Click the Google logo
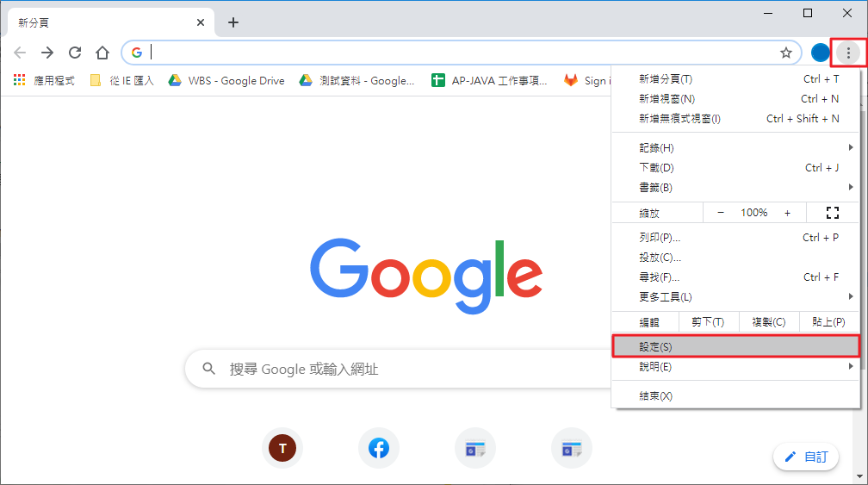 [425, 275]
